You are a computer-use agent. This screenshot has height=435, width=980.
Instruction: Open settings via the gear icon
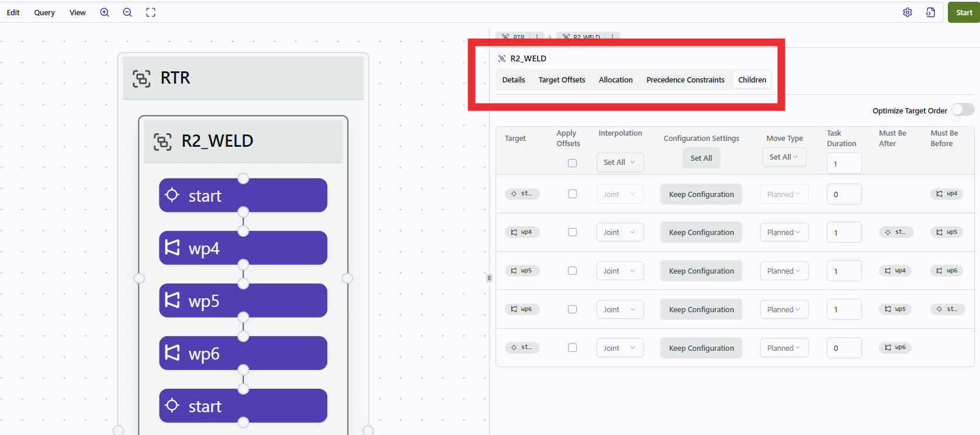[x=907, y=12]
